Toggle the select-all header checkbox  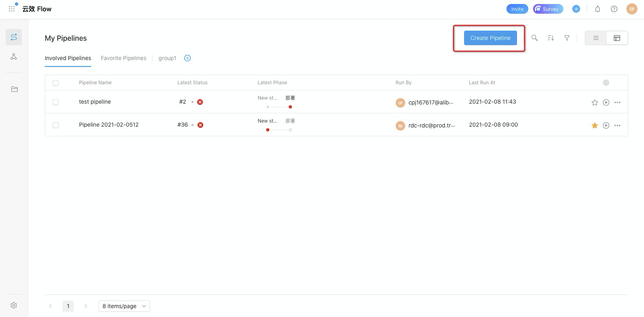point(56,83)
